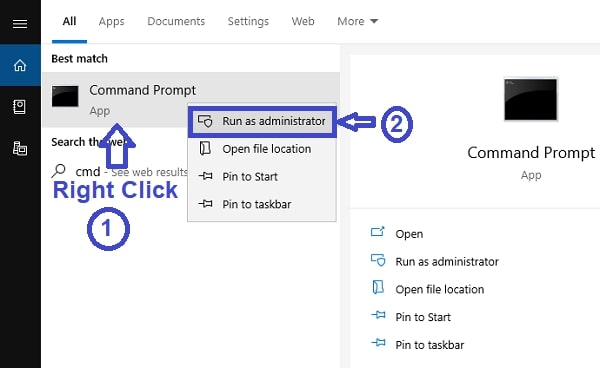600x368 pixels.
Task: Click Pin to taskbar in the right pane
Action: click(429, 345)
